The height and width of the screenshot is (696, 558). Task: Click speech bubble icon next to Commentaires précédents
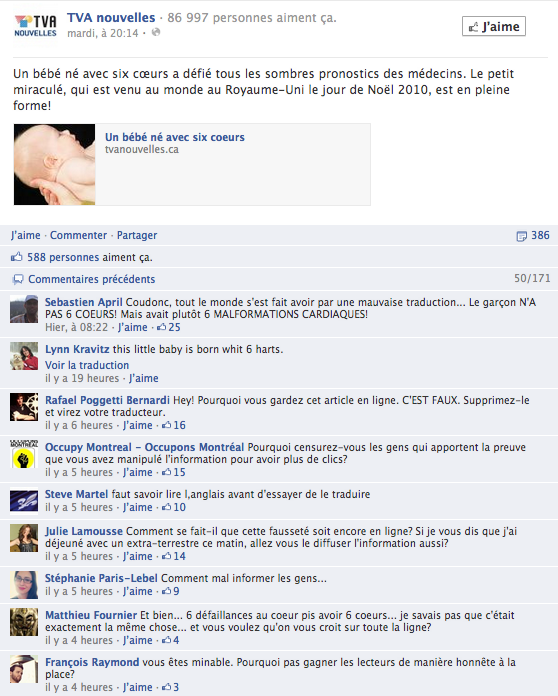click(x=18, y=279)
